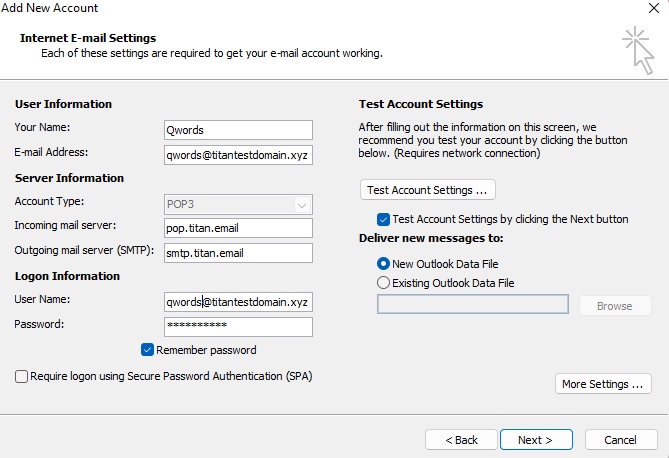The width and height of the screenshot is (669, 458).
Task: Close the Add New Account dialog
Action: click(654, 8)
